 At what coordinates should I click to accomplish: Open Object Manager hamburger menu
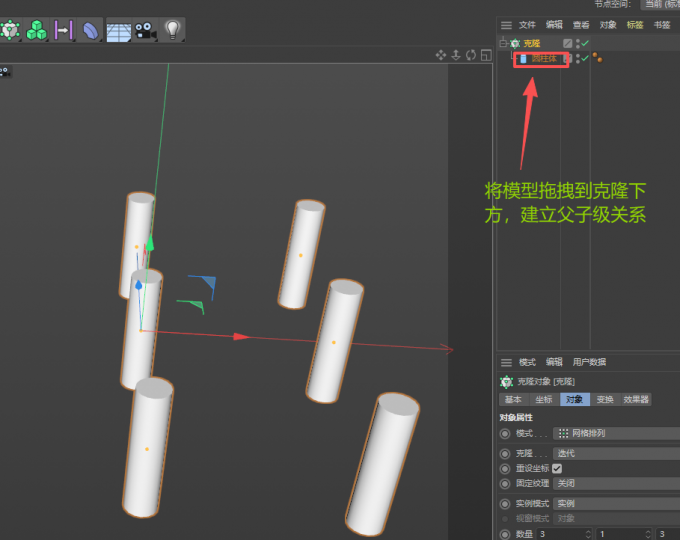click(x=506, y=25)
